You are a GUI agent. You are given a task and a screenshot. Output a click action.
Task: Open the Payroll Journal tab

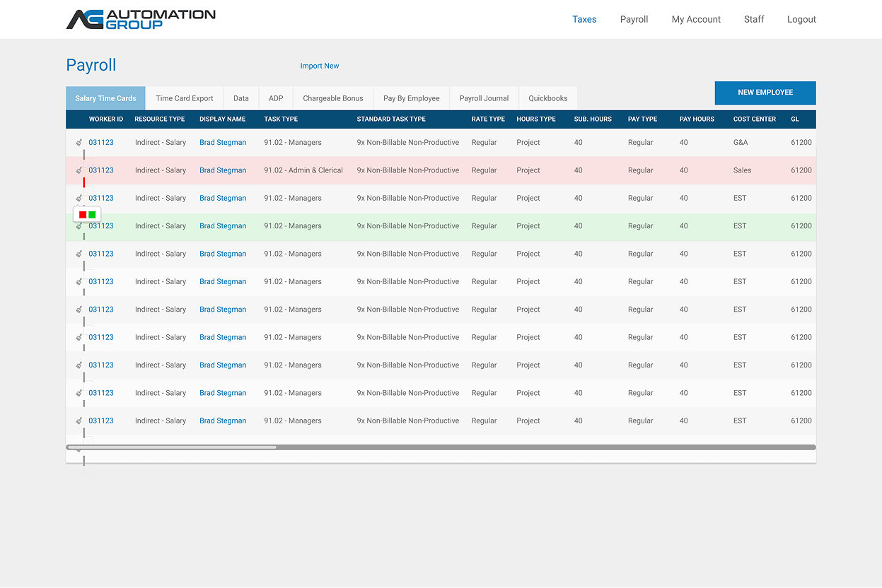484,98
